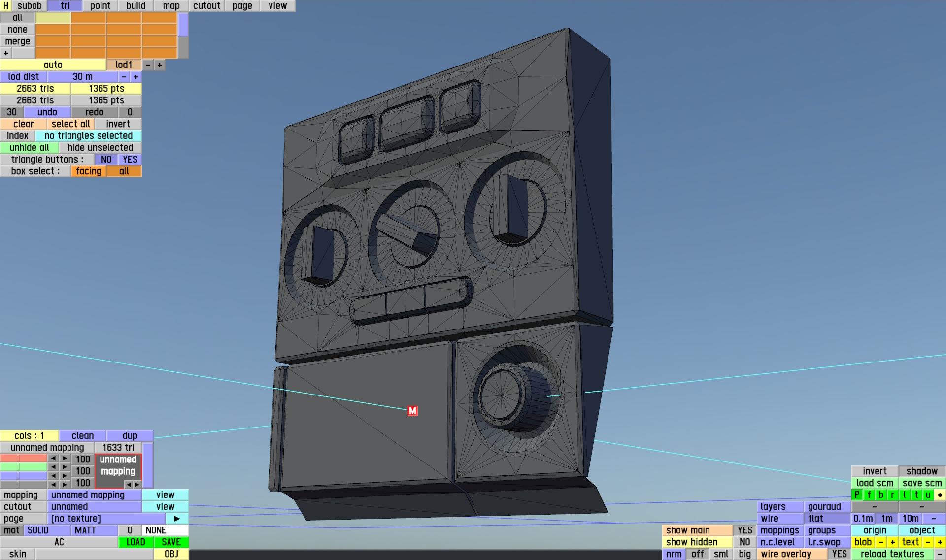Toggle wire overlay YES button
The image size is (946, 560).
839,554
